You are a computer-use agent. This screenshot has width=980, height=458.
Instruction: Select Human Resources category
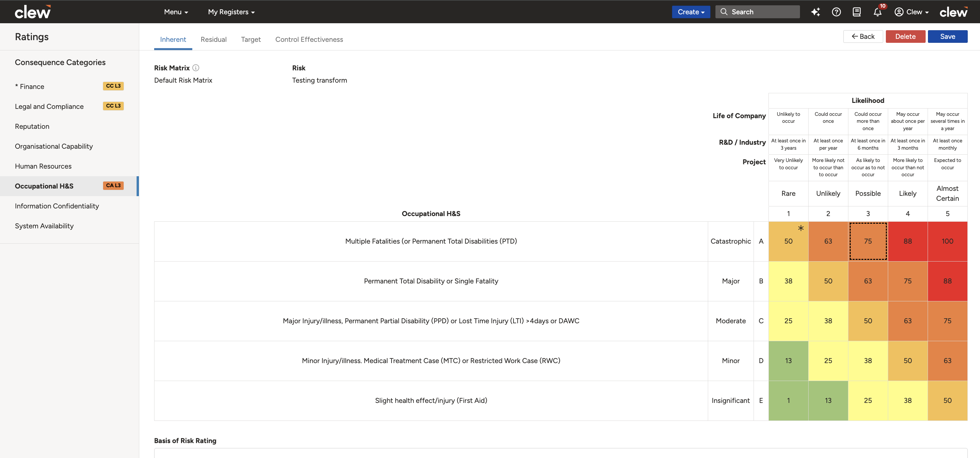[x=69, y=166]
